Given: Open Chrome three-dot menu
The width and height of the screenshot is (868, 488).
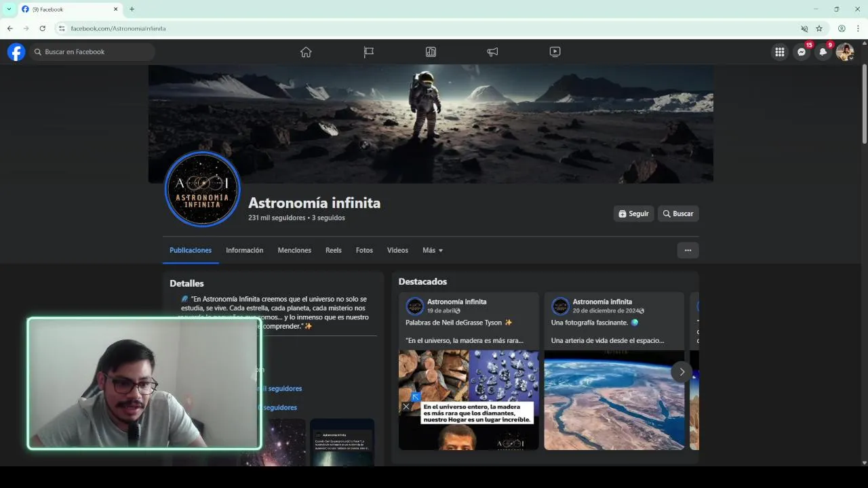Looking at the screenshot, I should 858,28.
